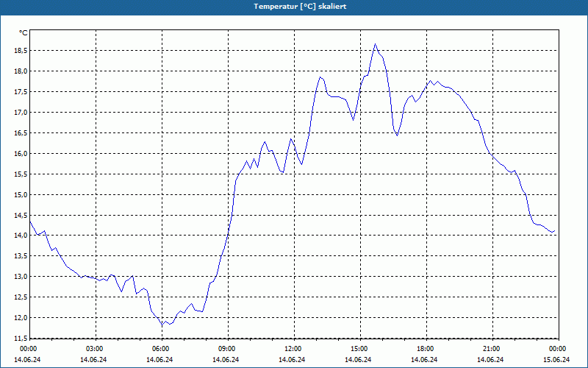This screenshot has height=368, width=588.
Task: Select the 14,0 y-axis value
Action: tap(21, 236)
